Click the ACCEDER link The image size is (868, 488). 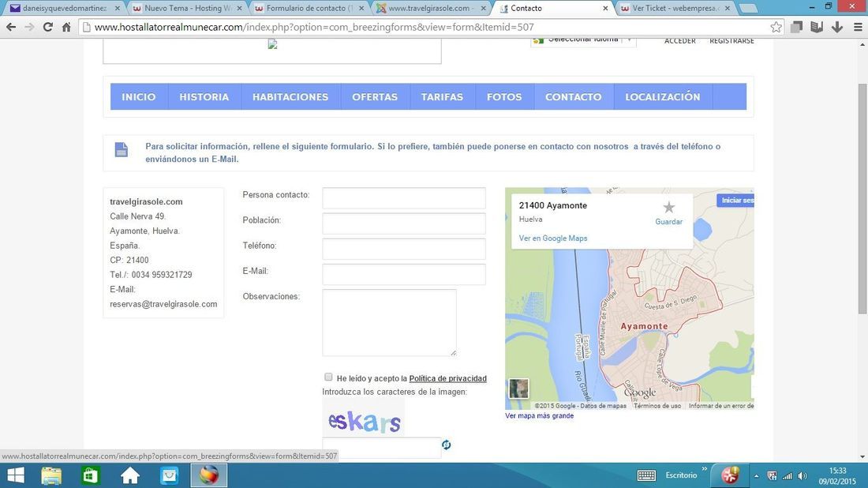coord(679,40)
